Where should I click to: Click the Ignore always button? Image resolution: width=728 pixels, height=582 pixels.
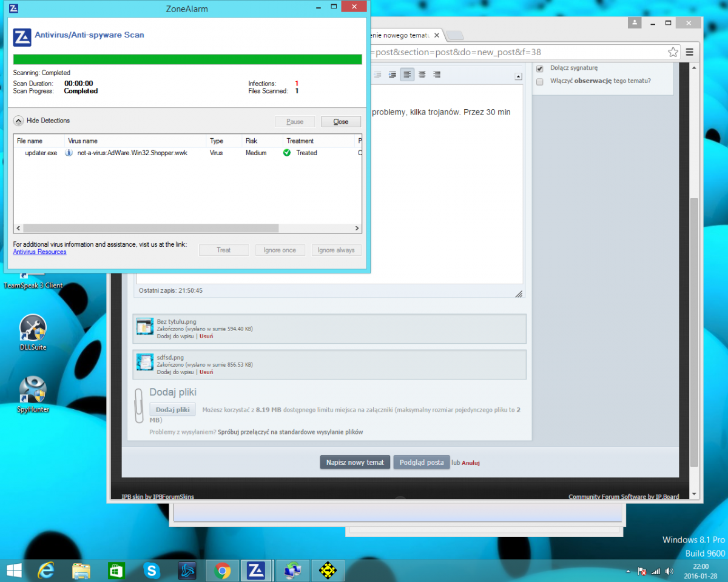pos(337,250)
